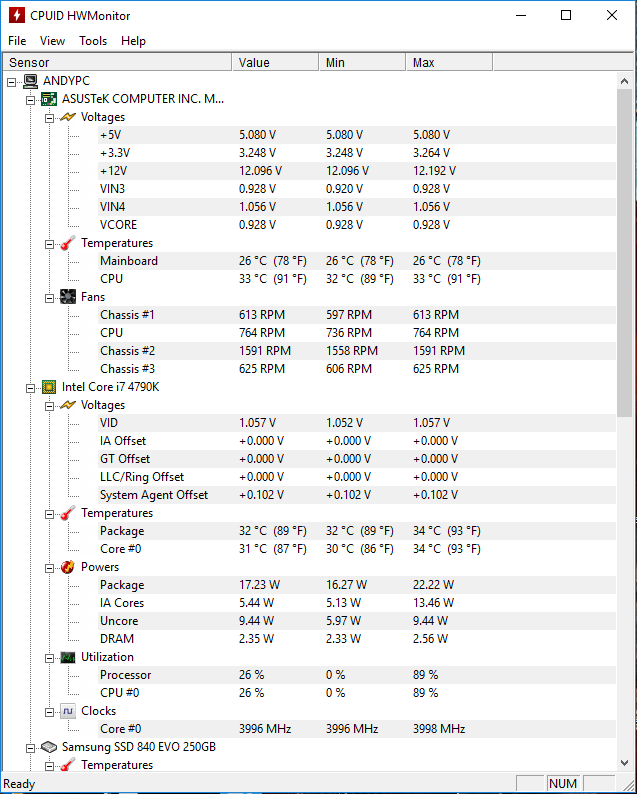Collapse the Clocks group
The width and height of the screenshot is (637, 794).
49,712
